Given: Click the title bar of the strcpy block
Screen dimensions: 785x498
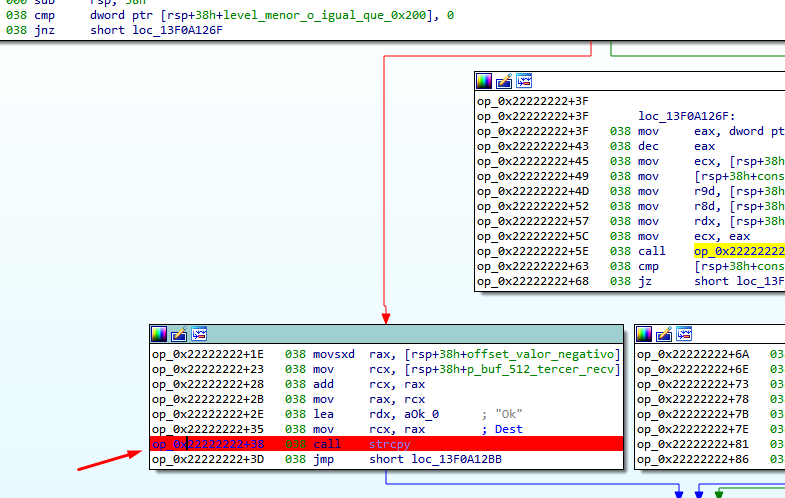Looking at the screenshot, I should pyautogui.click(x=400, y=334).
